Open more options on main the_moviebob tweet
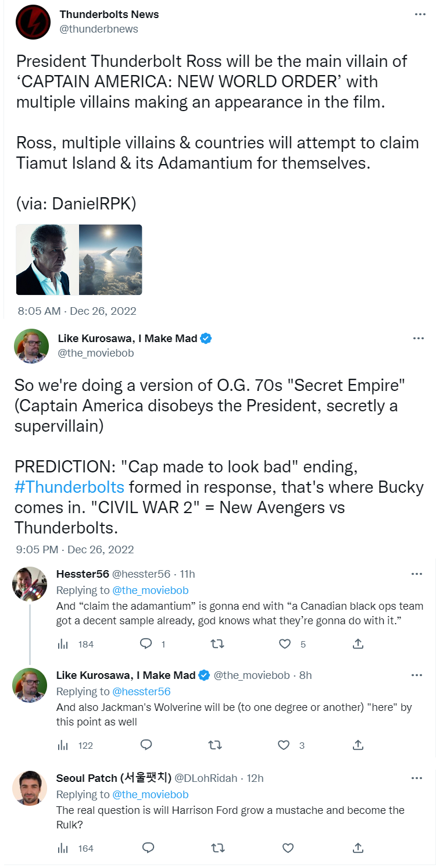This screenshot has height=868, width=436. click(x=417, y=338)
